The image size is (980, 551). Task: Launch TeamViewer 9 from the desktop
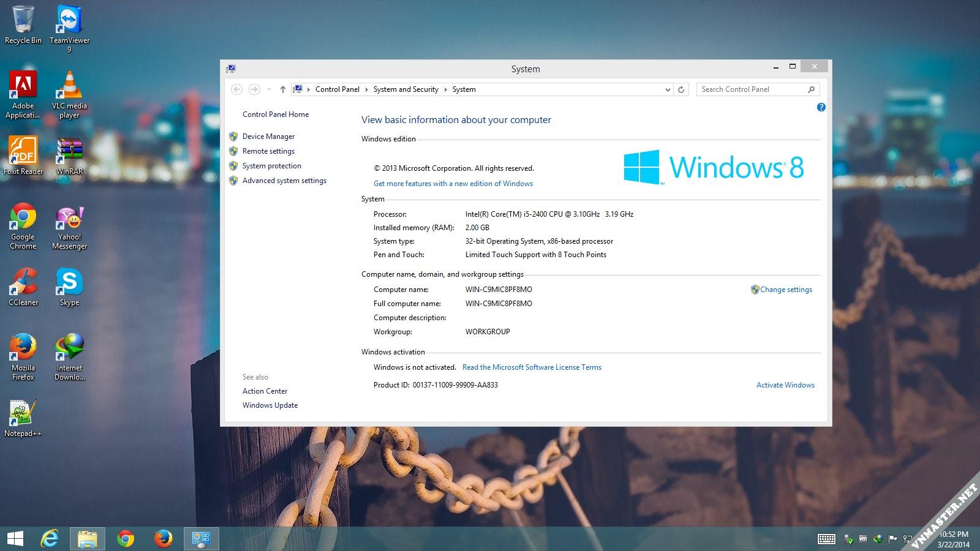pyautogui.click(x=69, y=28)
